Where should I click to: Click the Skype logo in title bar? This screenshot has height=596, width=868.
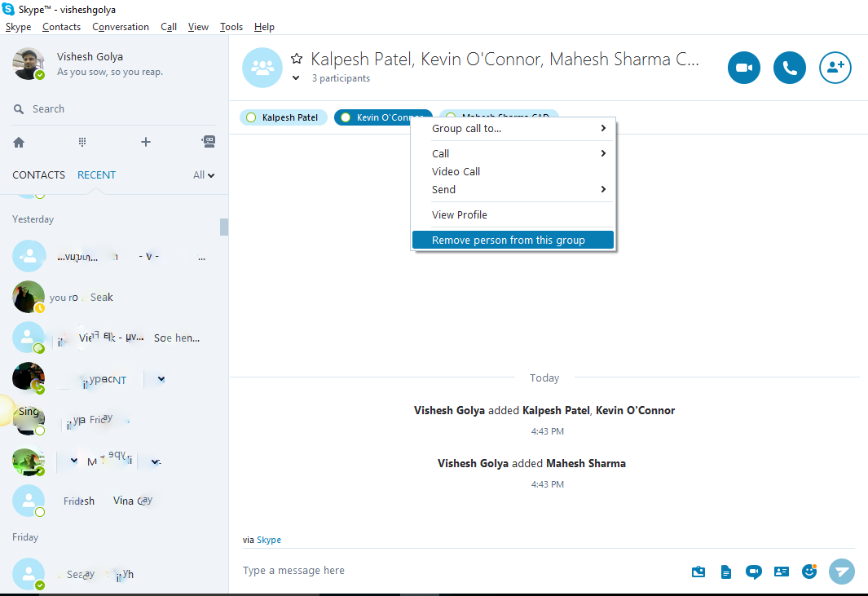[x=8, y=9]
